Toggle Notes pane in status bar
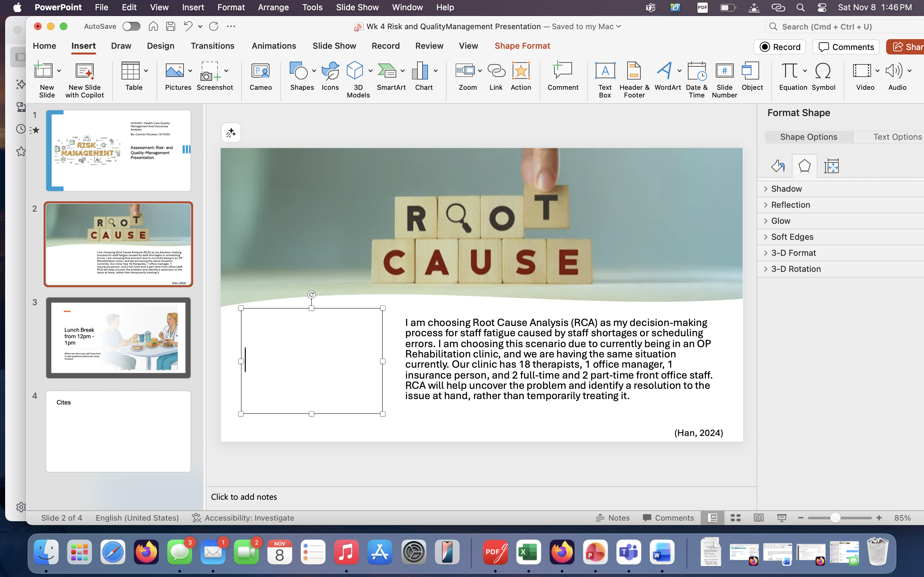The image size is (924, 577). pyautogui.click(x=613, y=518)
